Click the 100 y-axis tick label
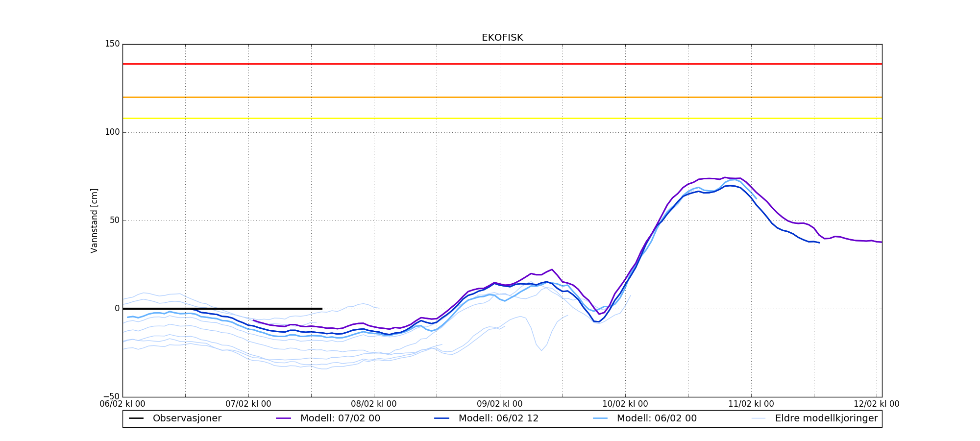Image resolution: width=980 pixels, height=441 pixels. [x=112, y=132]
